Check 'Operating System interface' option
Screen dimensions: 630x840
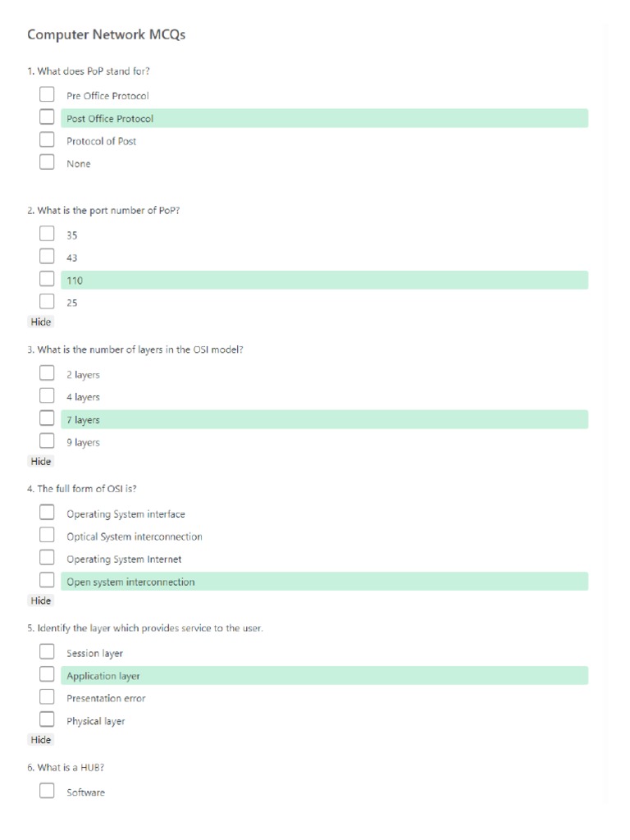pos(48,514)
